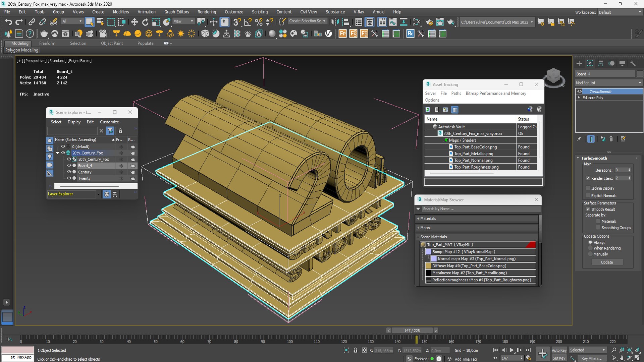Click the Scene Explorer lock icon
This screenshot has width=644, height=362.
tap(120, 131)
